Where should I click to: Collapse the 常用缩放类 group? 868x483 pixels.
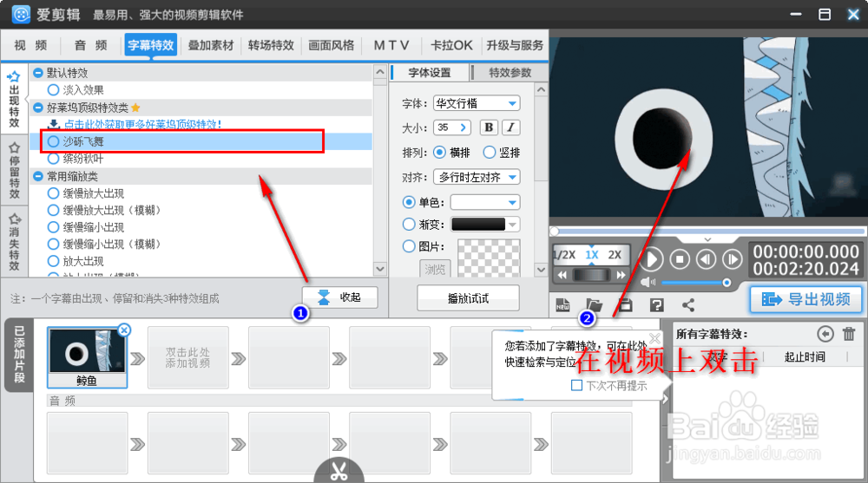click(38, 176)
